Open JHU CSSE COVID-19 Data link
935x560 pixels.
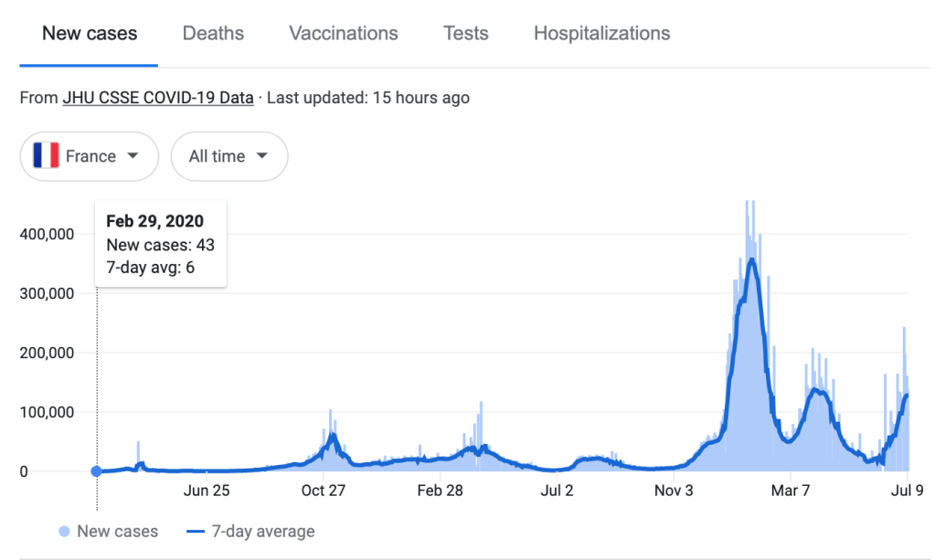[x=158, y=98]
